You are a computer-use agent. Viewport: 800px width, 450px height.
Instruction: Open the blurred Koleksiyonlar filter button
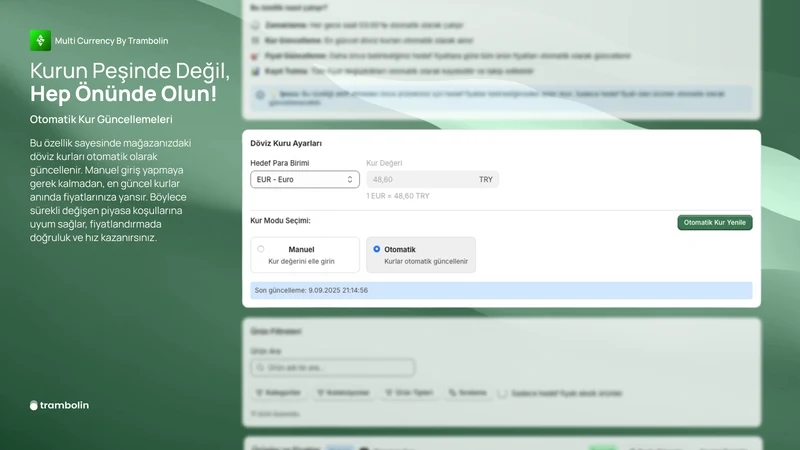coord(343,392)
